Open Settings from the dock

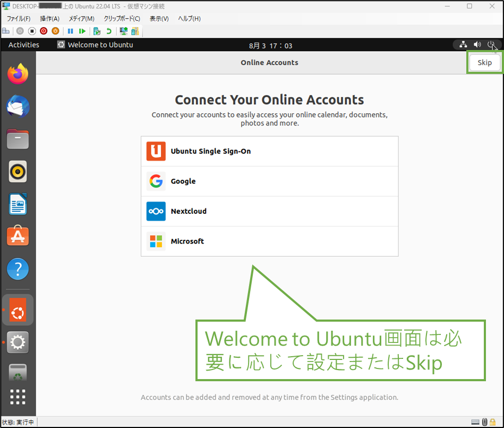pos(18,342)
